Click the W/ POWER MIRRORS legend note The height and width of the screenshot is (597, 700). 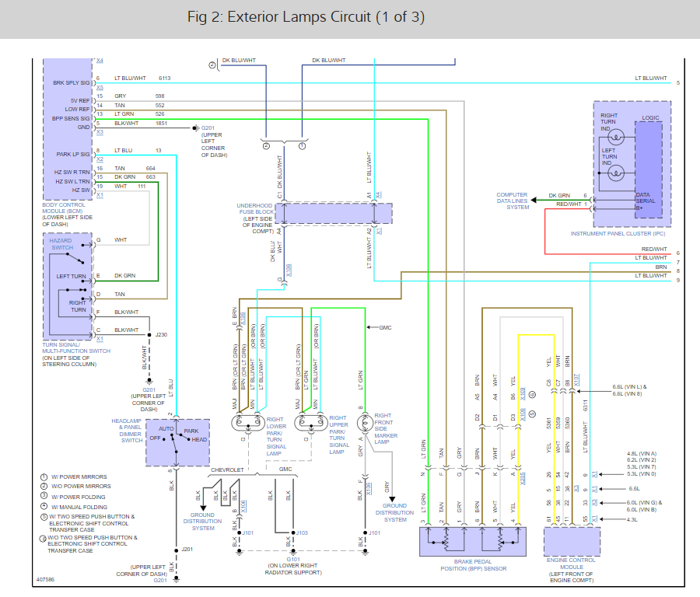coord(79,477)
